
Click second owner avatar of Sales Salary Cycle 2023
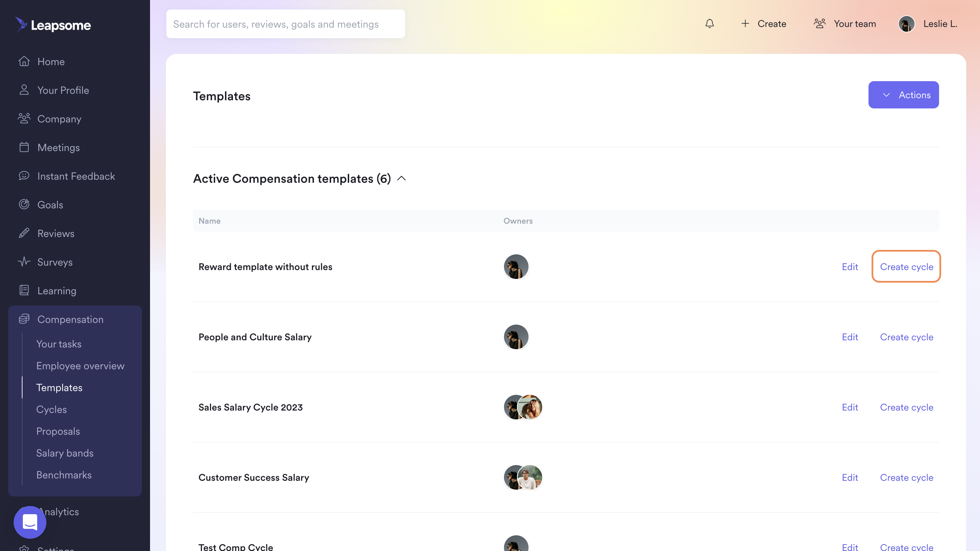[x=530, y=407]
